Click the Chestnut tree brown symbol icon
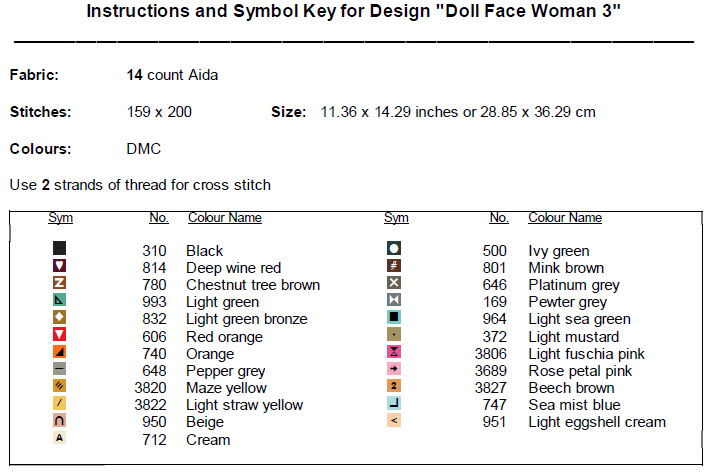Image resolution: width=714 pixels, height=472 pixels. 60,283
